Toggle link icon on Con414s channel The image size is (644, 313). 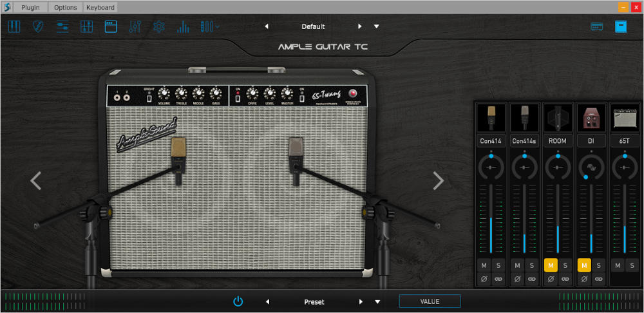[x=532, y=279]
